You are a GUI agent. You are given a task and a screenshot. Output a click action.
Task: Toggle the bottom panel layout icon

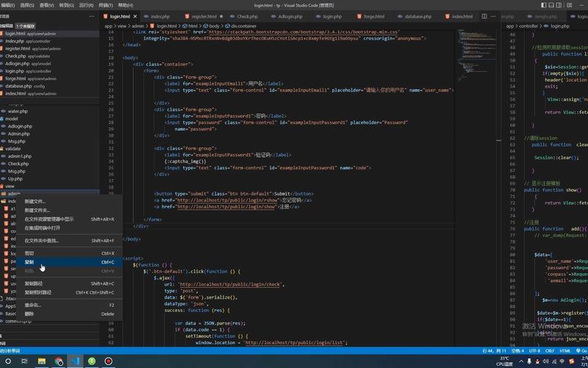tap(551, 5)
